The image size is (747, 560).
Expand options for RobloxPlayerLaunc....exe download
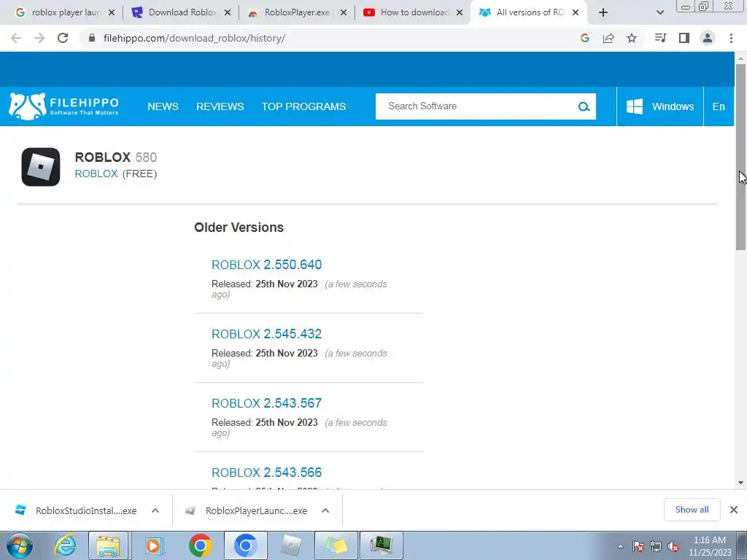325,510
